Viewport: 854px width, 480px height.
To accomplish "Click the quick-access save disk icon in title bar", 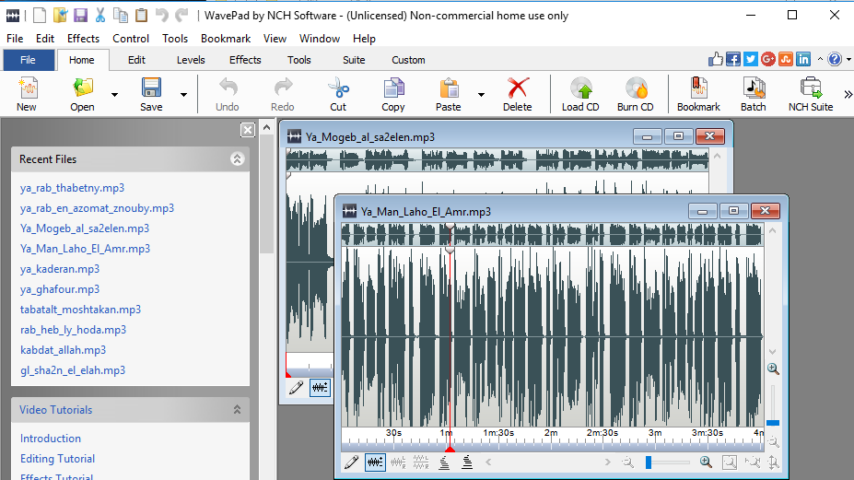I will pos(80,15).
